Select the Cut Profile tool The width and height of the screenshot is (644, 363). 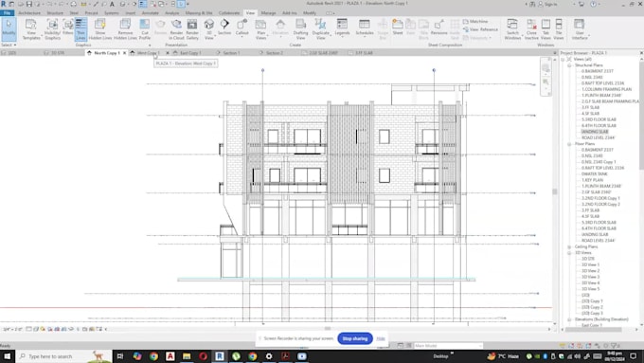pos(145,29)
